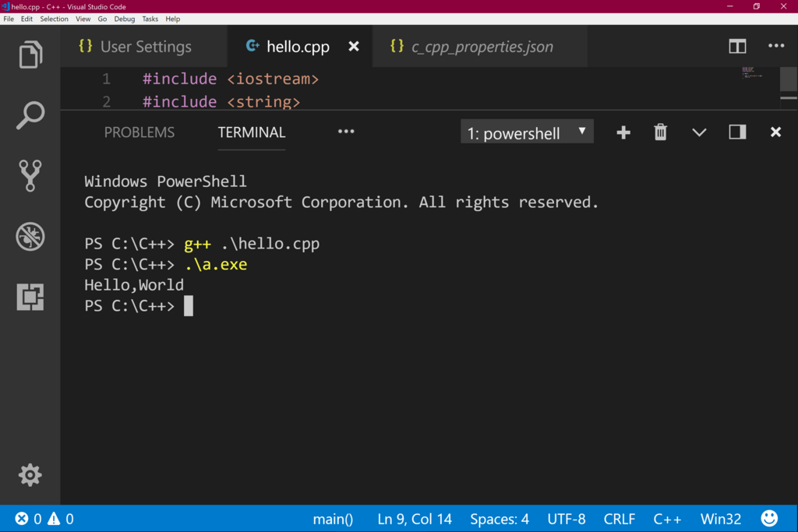Collapse panel with the chevron down icon
Image resolution: width=798 pixels, height=532 pixels.
[699, 132]
